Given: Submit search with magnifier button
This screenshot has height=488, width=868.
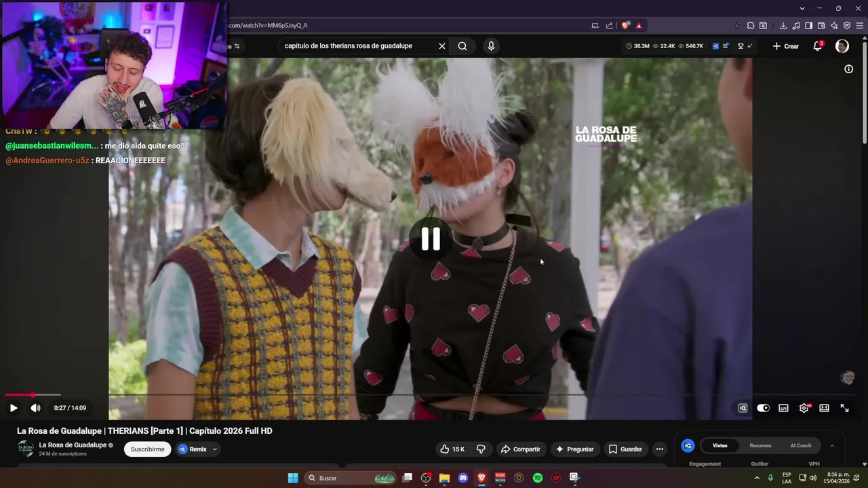Looking at the screenshot, I should (462, 46).
